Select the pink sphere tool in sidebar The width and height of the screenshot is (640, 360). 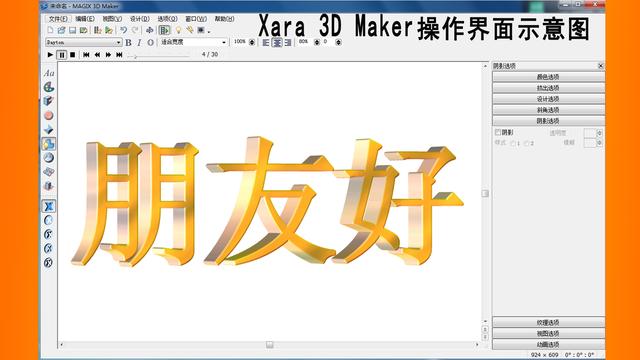49,116
